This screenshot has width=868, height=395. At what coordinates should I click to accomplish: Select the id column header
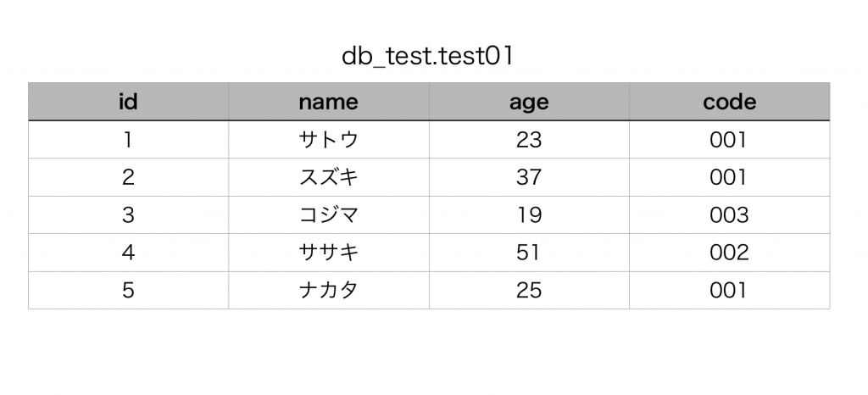(x=128, y=102)
